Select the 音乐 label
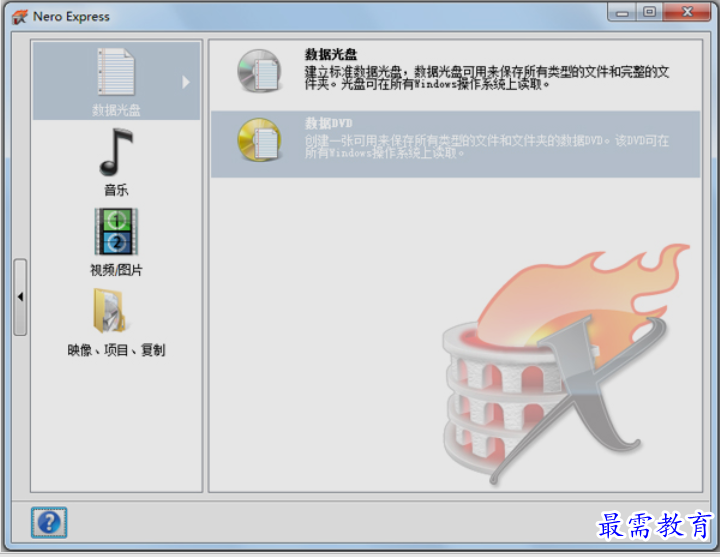Viewport: 720px width, 557px height. pos(116,190)
